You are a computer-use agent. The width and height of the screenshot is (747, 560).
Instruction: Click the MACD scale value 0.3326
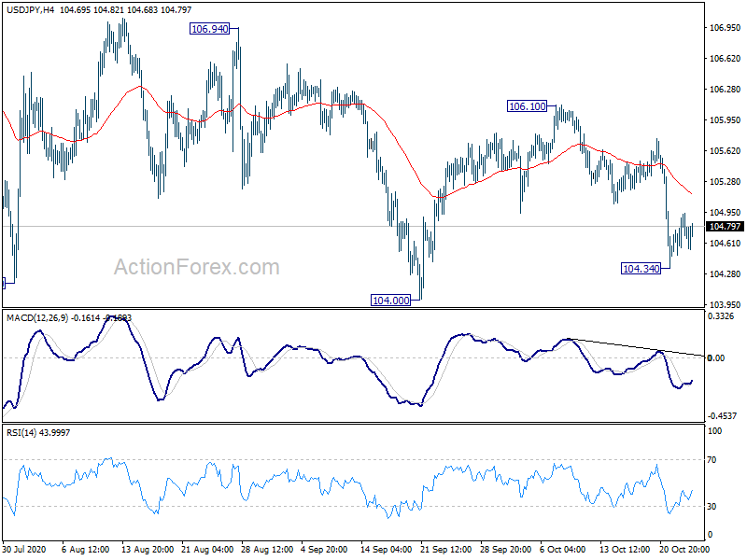(x=721, y=316)
